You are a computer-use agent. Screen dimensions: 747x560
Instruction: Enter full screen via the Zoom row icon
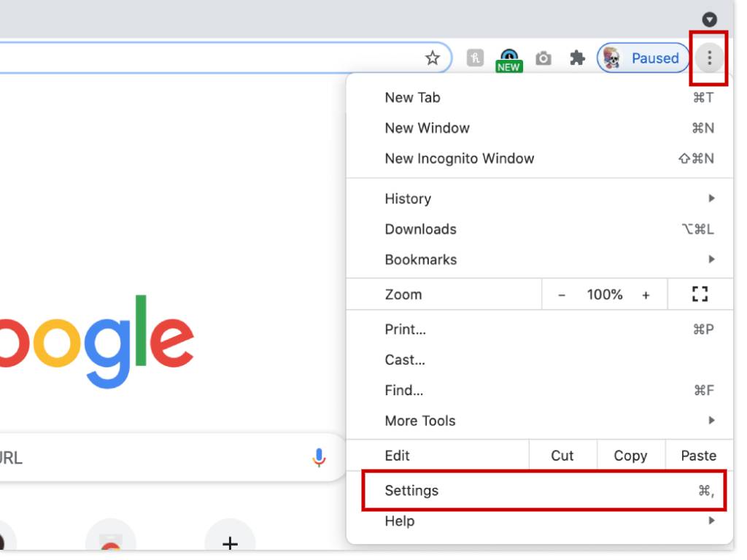pos(700,295)
